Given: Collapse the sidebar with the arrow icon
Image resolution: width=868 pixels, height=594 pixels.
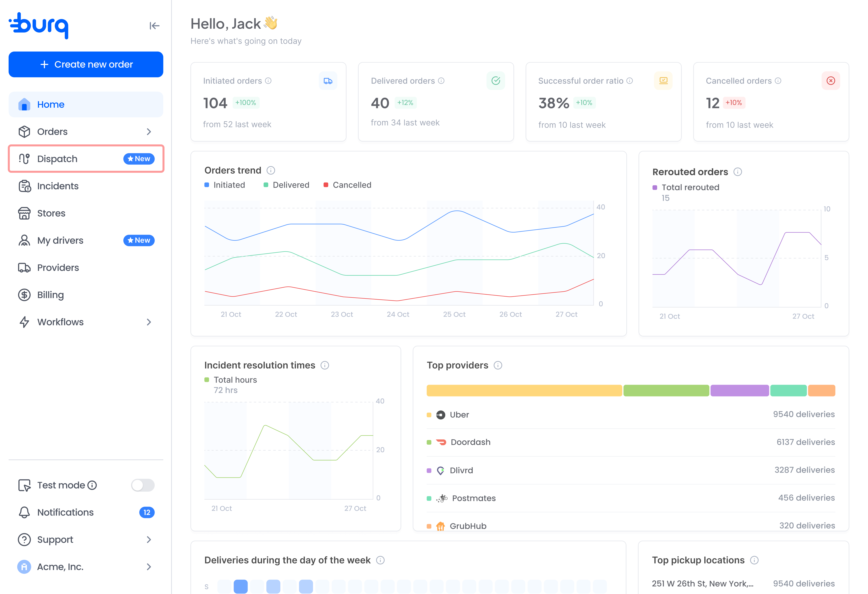Looking at the screenshot, I should click(x=154, y=26).
